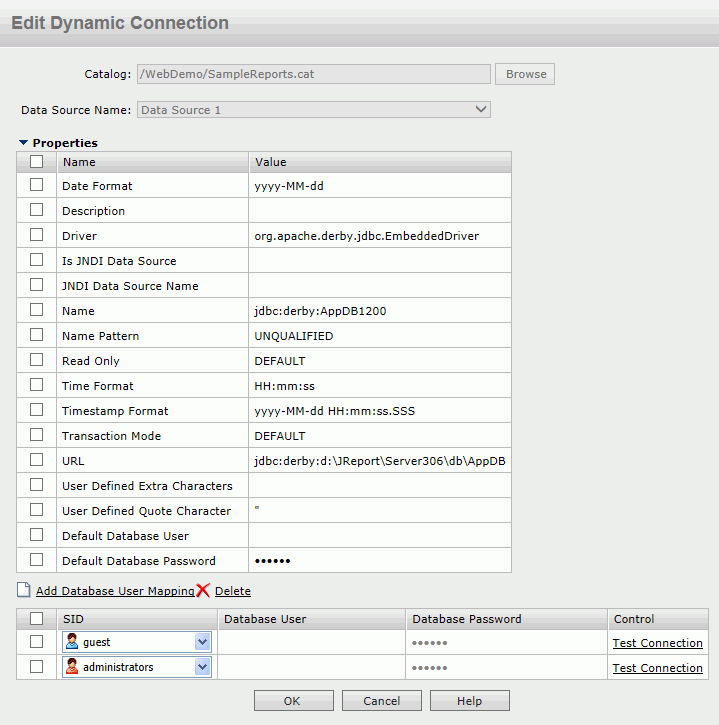Collapse the Properties section triangle
Viewport: 719px width, 725px height.
point(24,142)
